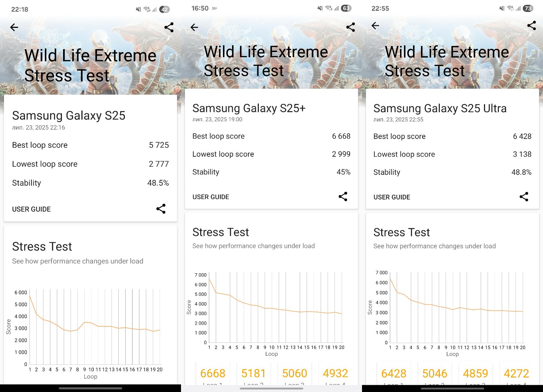Share Galaxy S25+ result card
543x392 pixels.
[343, 197]
